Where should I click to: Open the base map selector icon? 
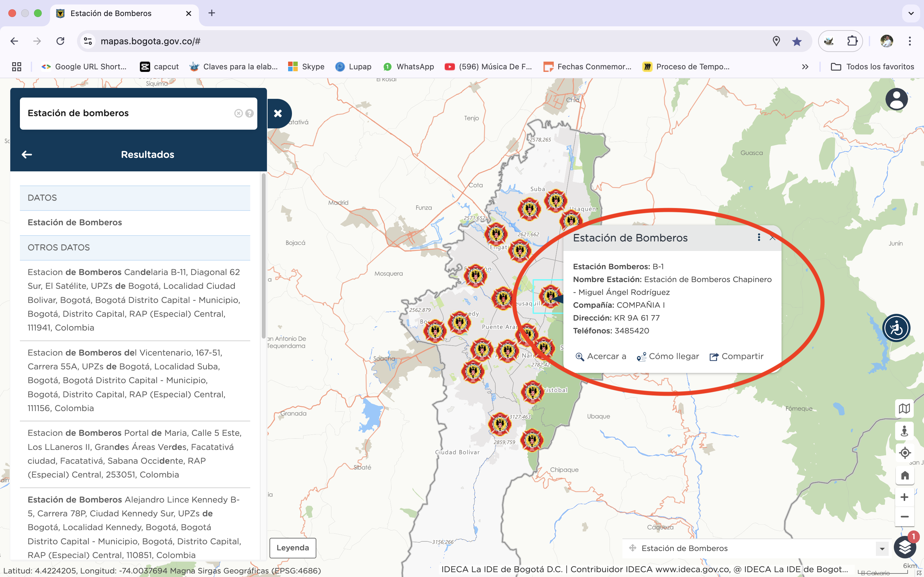point(904,409)
